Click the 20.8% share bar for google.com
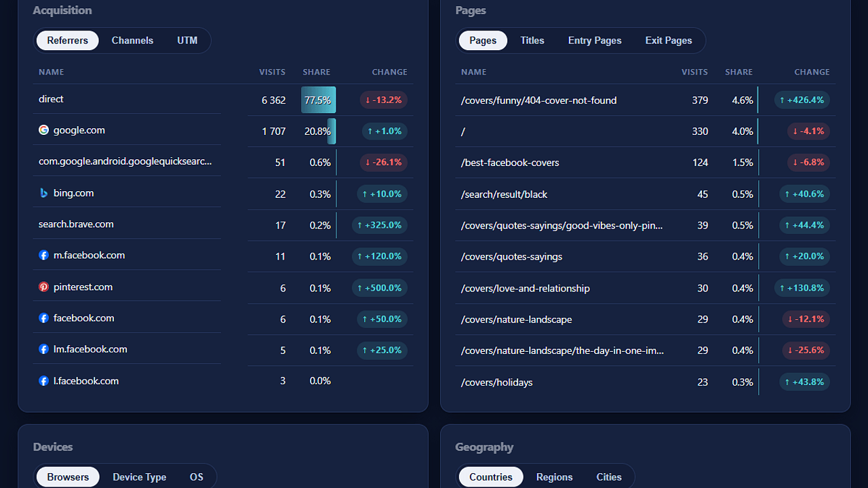 332,131
